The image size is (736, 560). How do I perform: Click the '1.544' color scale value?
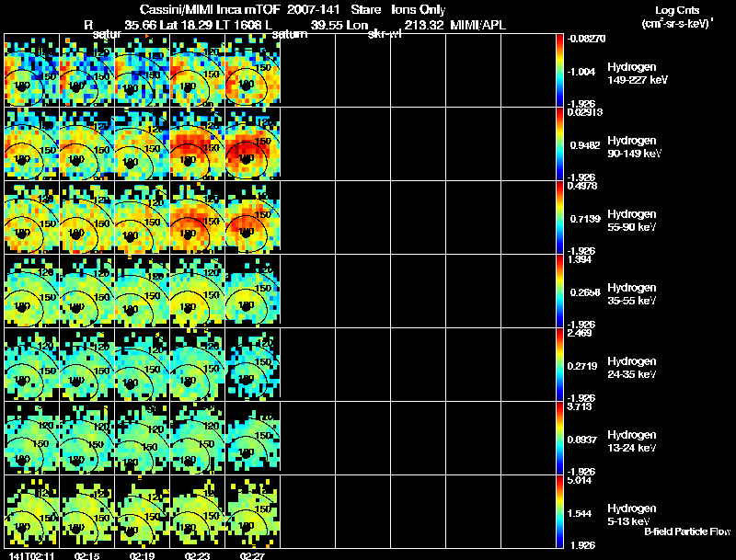click(x=579, y=514)
